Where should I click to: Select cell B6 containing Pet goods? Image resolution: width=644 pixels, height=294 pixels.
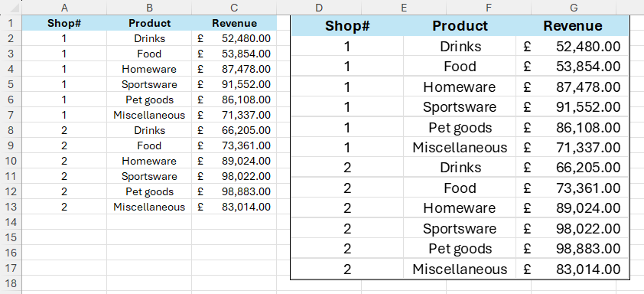coord(149,100)
